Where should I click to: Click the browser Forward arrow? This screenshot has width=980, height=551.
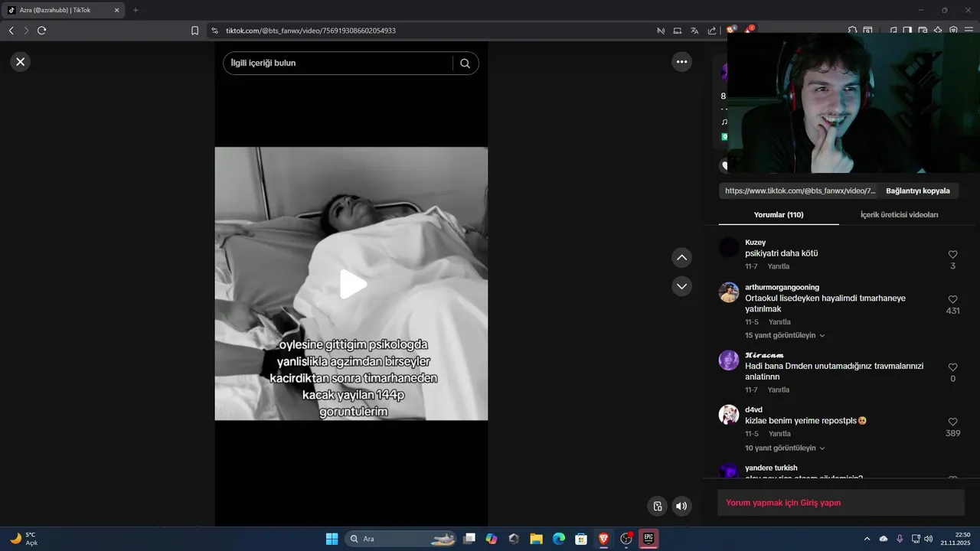click(x=26, y=31)
